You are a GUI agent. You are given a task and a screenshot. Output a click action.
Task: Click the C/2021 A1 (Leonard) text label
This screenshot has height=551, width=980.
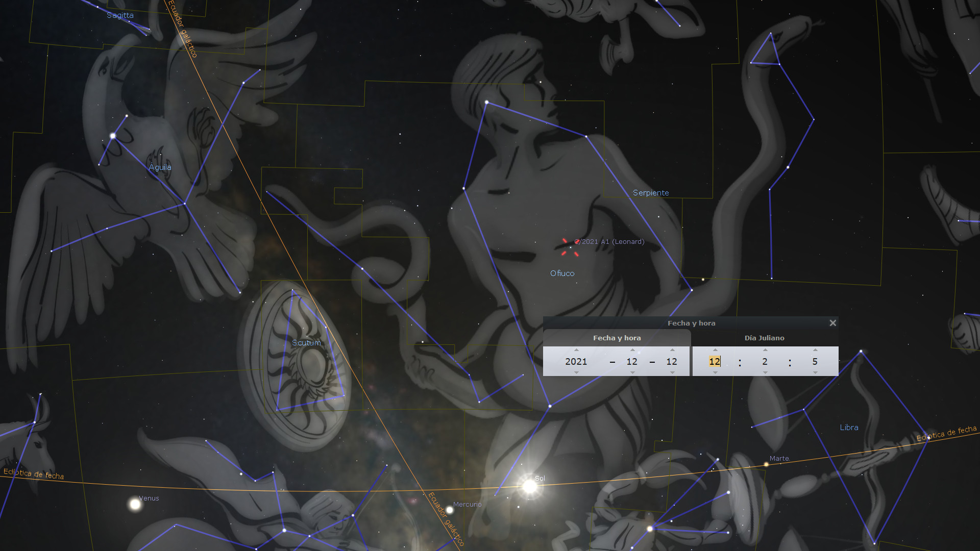(x=610, y=242)
